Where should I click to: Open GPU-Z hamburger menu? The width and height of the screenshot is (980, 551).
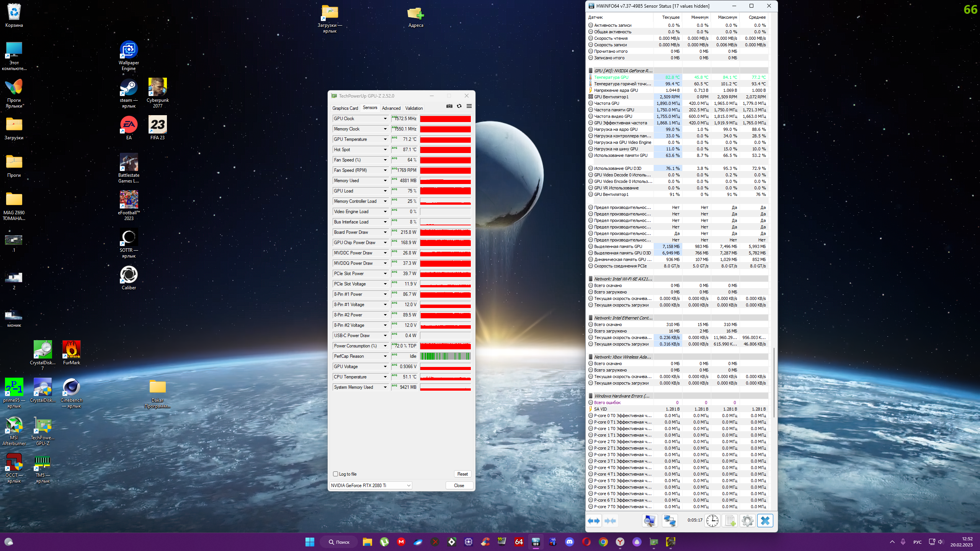tap(469, 106)
